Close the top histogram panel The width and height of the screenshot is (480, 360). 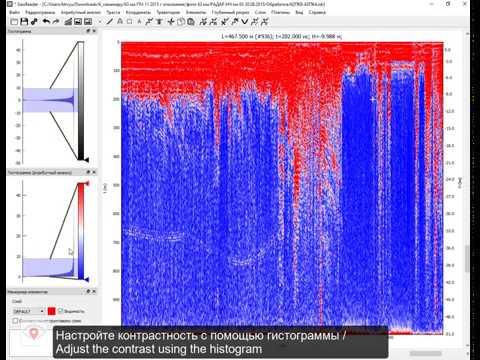[x=94, y=31]
